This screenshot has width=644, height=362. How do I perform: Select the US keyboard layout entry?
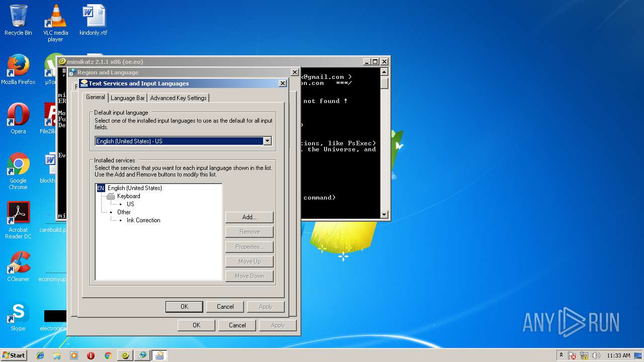pos(130,204)
